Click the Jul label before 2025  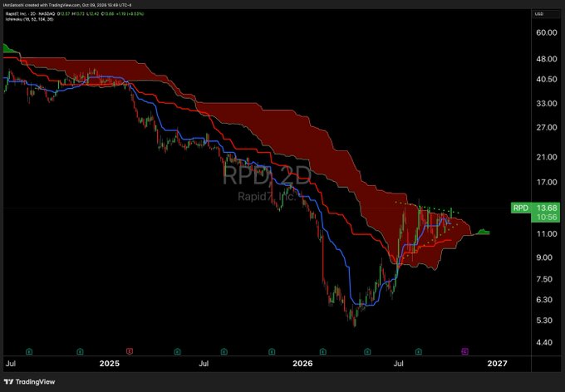(x=11, y=364)
